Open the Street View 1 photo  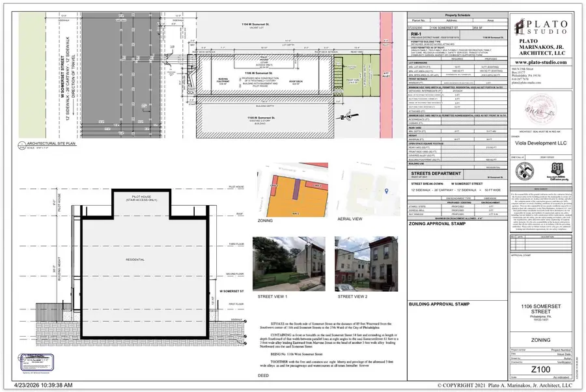[x=289, y=264]
